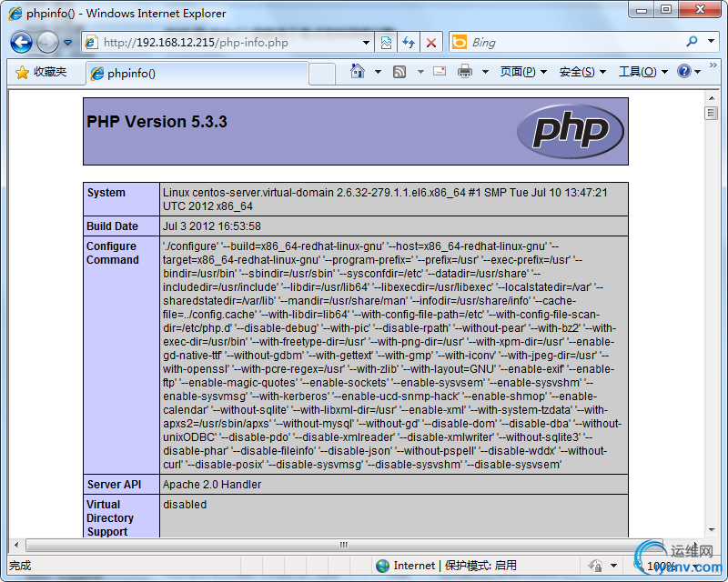This screenshot has width=728, height=582.
Task: Open the Tools (工具) menu
Action: click(643, 72)
